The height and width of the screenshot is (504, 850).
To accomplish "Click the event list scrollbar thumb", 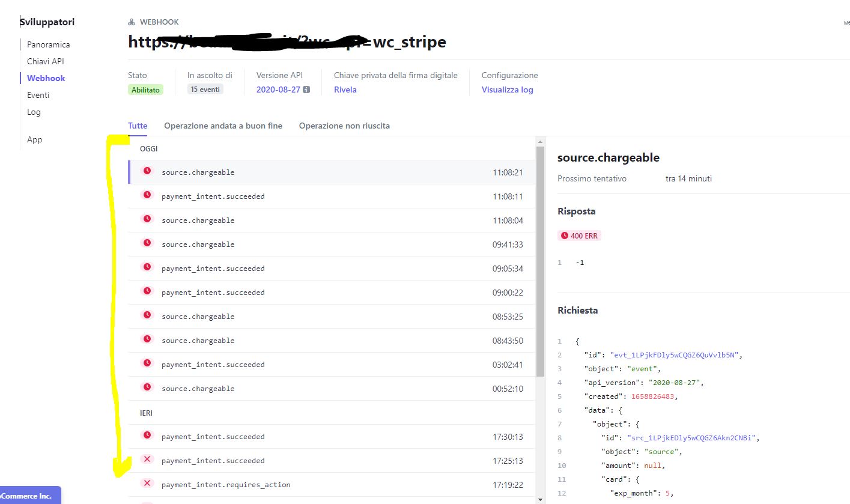I will point(540,261).
